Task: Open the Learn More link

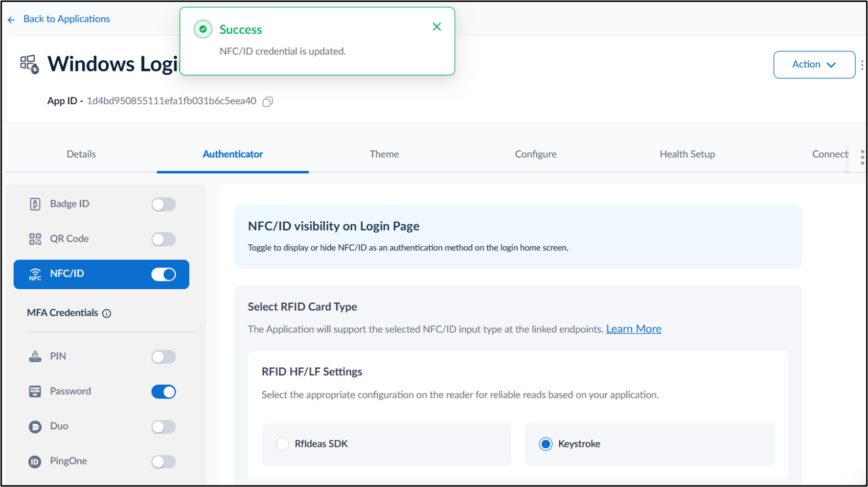Action: 634,329
